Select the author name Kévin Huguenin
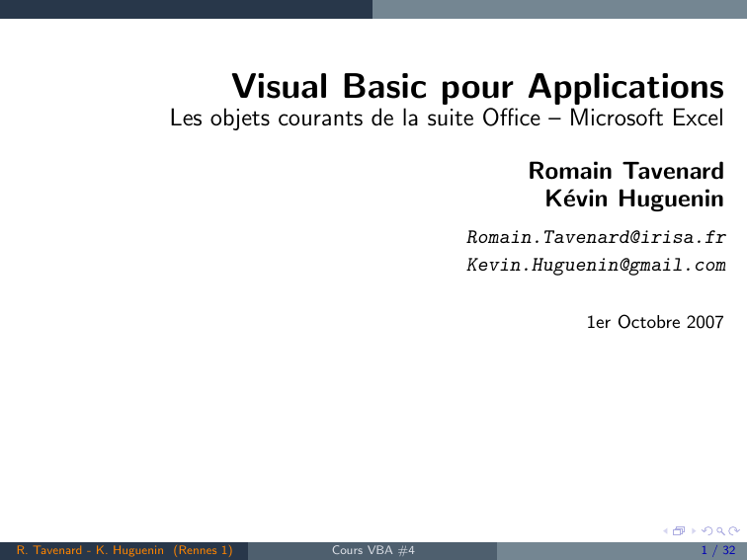Image resolution: width=747 pixels, height=560 pixels. pos(634,199)
